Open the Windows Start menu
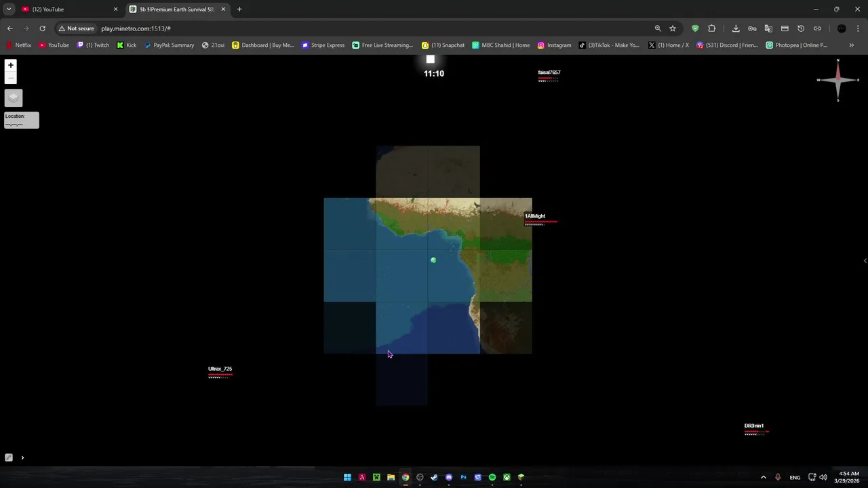This screenshot has height=488, width=868. pos(347,477)
